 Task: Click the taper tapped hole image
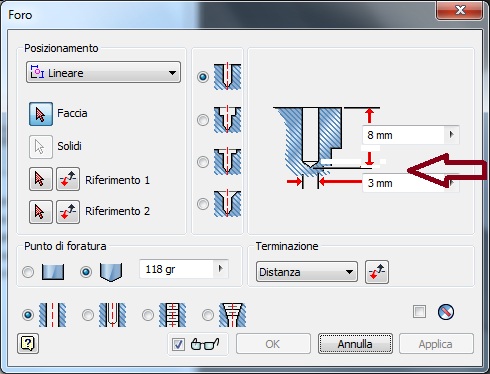(232, 315)
